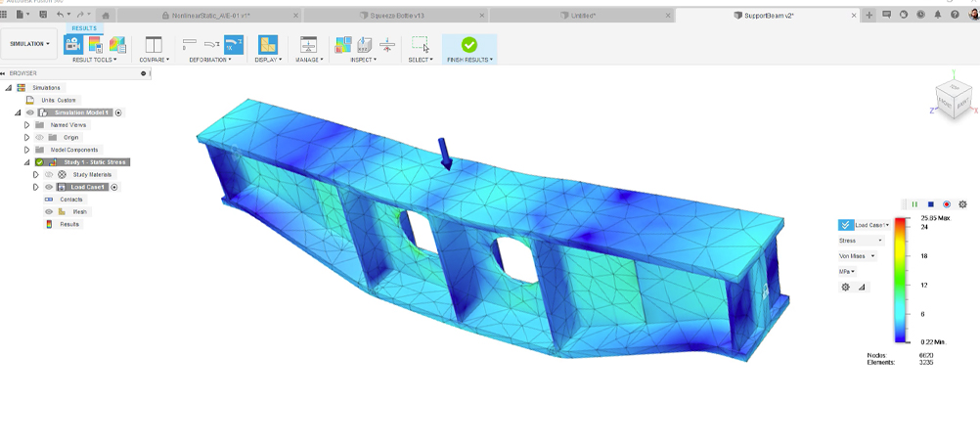Viewport: 980px width, 446px height.
Task: Open the Von Mises dropdown
Action: point(858,256)
